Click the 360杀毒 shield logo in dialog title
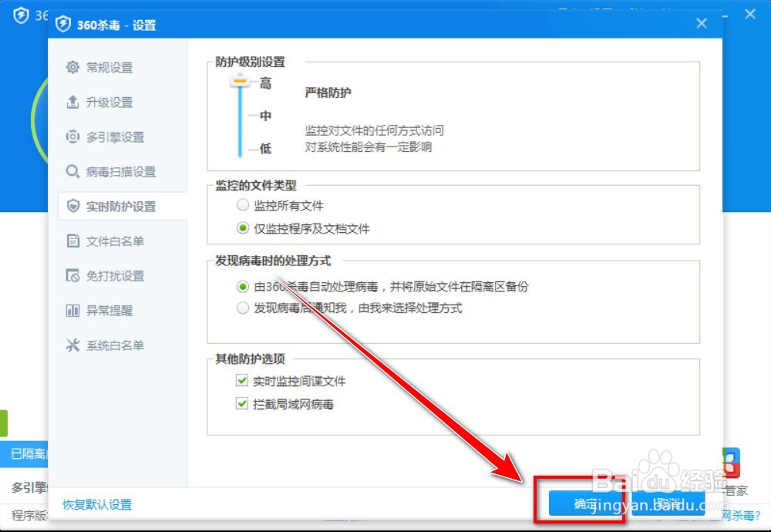The height and width of the screenshot is (532, 771). (x=63, y=24)
